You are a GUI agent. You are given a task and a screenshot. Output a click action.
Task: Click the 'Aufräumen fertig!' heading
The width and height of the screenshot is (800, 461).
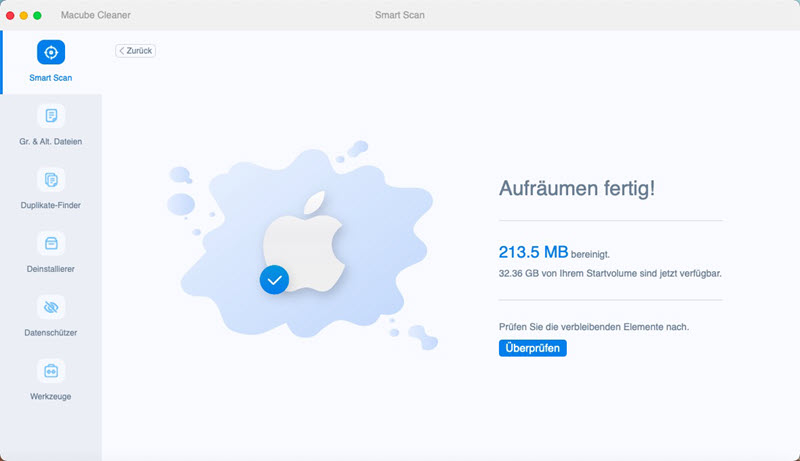coord(577,188)
